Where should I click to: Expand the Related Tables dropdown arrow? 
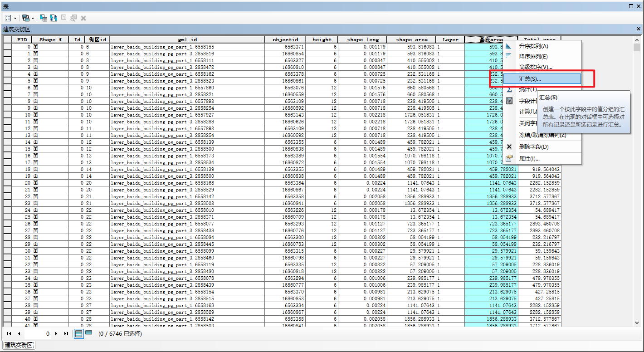(33, 19)
